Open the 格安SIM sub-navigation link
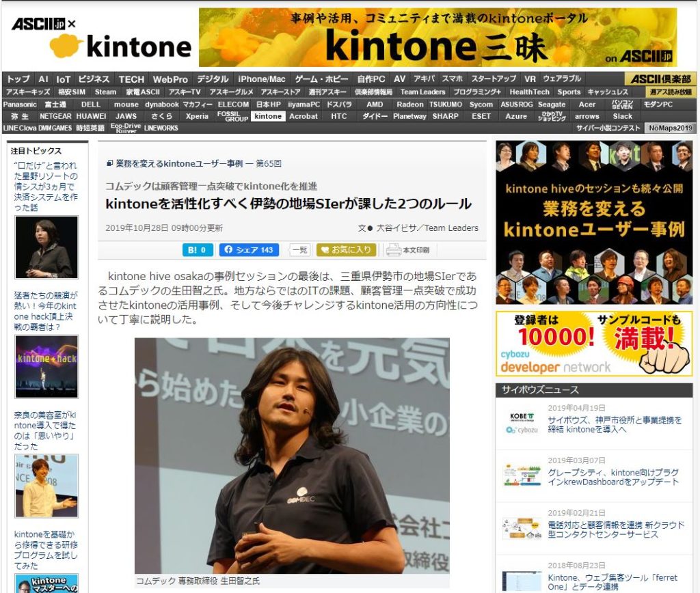This screenshot has width=700, height=593. point(71,92)
